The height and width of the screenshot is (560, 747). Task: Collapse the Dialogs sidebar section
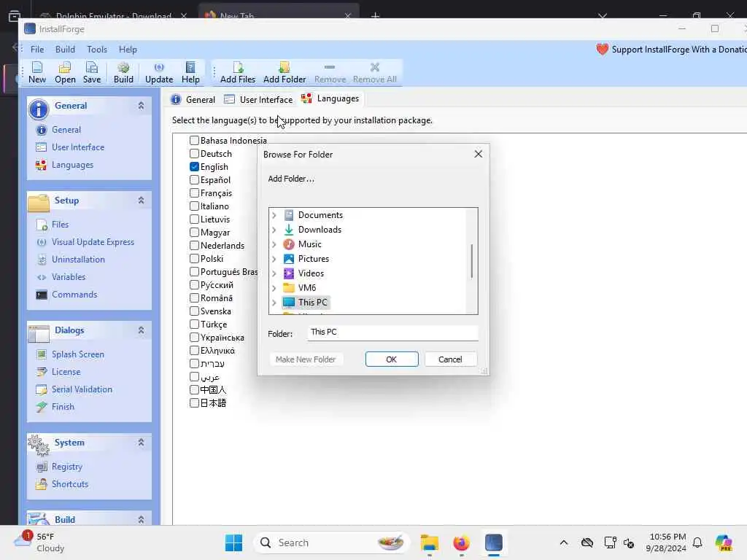141,330
